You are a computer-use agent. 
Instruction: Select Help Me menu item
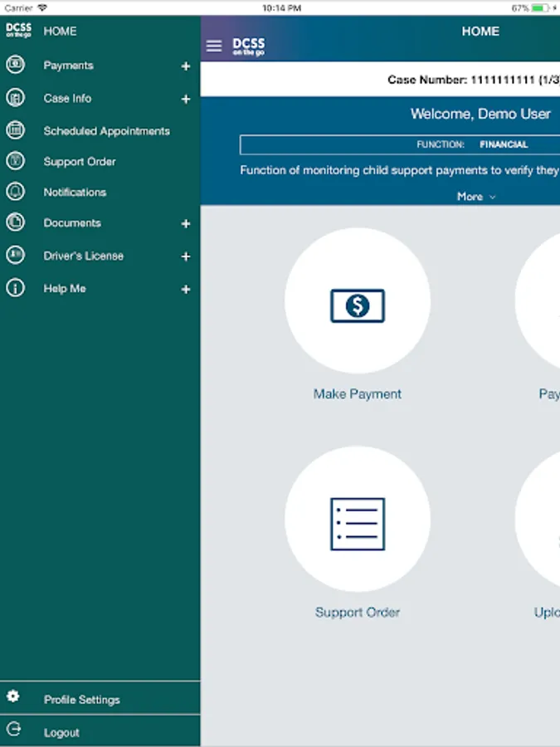65,288
